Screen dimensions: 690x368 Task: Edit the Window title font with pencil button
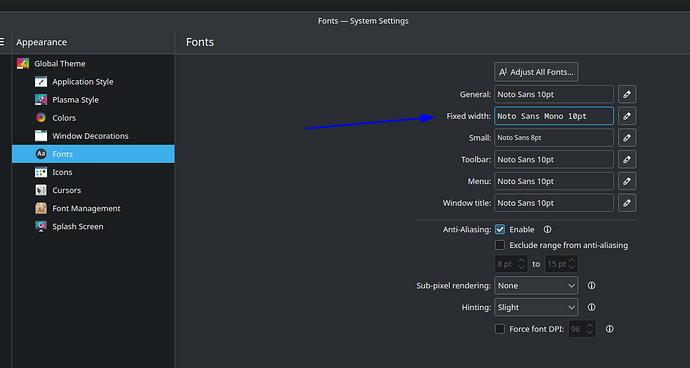coord(627,203)
